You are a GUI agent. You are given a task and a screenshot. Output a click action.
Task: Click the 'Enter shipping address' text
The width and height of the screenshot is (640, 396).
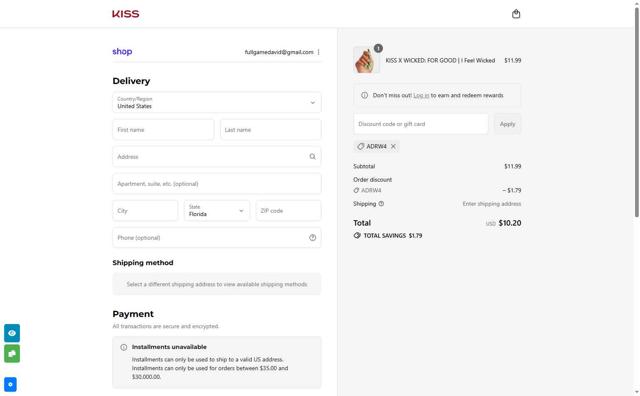pos(492,204)
